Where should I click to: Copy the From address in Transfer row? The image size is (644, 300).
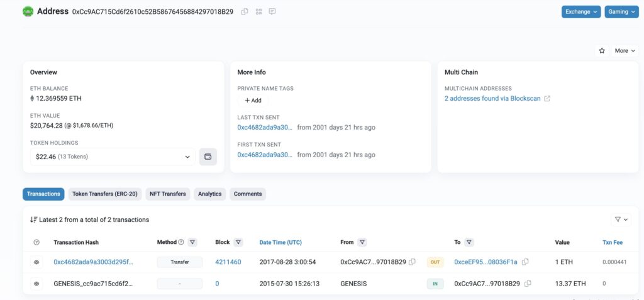[412, 262]
